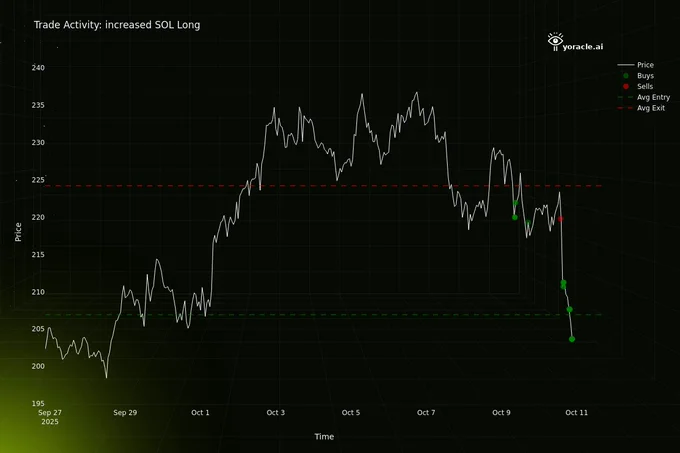Toggle the Sells series in the legend
Screen dimensions: 680x453
(635, 86)
